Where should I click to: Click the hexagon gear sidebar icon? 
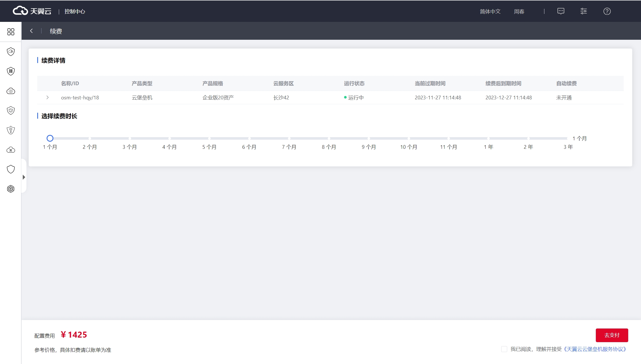tap(11, 189)
